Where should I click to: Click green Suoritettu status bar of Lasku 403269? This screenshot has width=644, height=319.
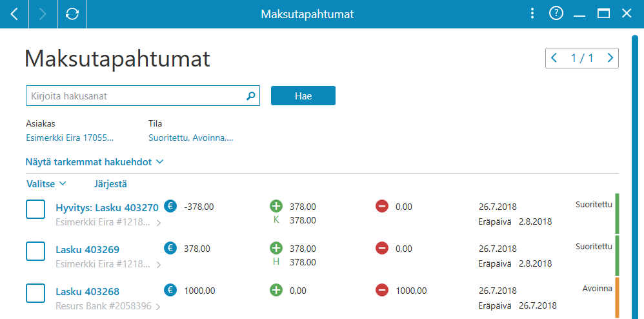pyautogui.click(x=617, y=255)
